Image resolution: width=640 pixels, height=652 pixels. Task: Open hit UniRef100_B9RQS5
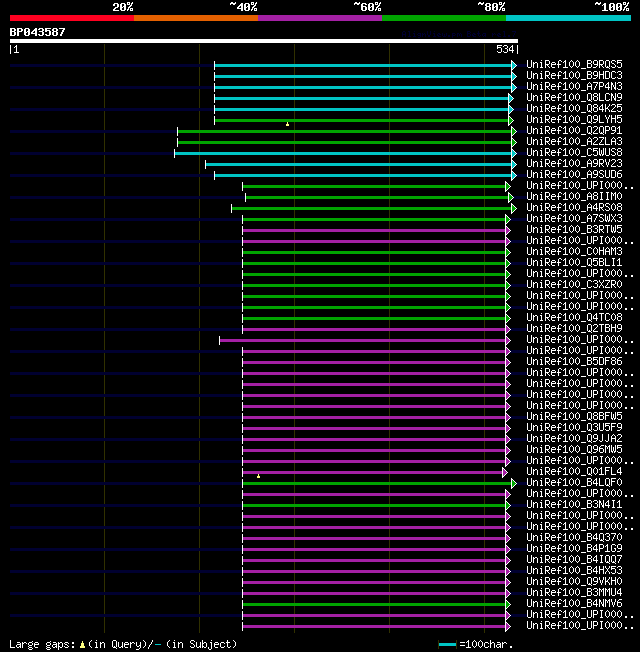(x=574, y=64)
